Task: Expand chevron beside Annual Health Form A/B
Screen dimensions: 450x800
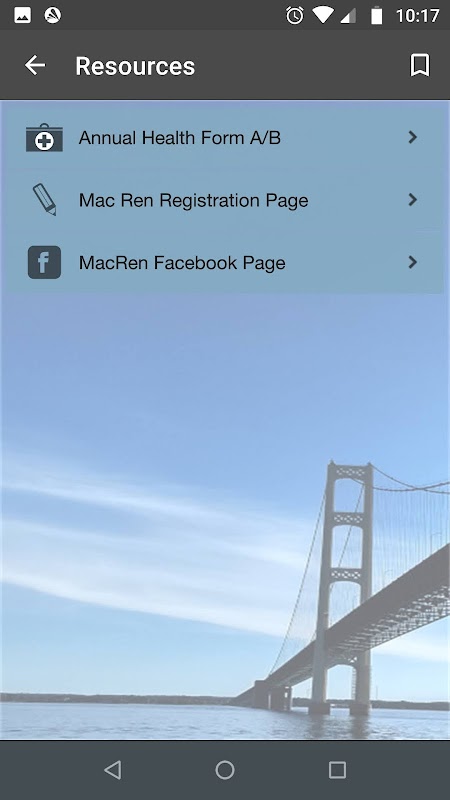Action: 413,137
